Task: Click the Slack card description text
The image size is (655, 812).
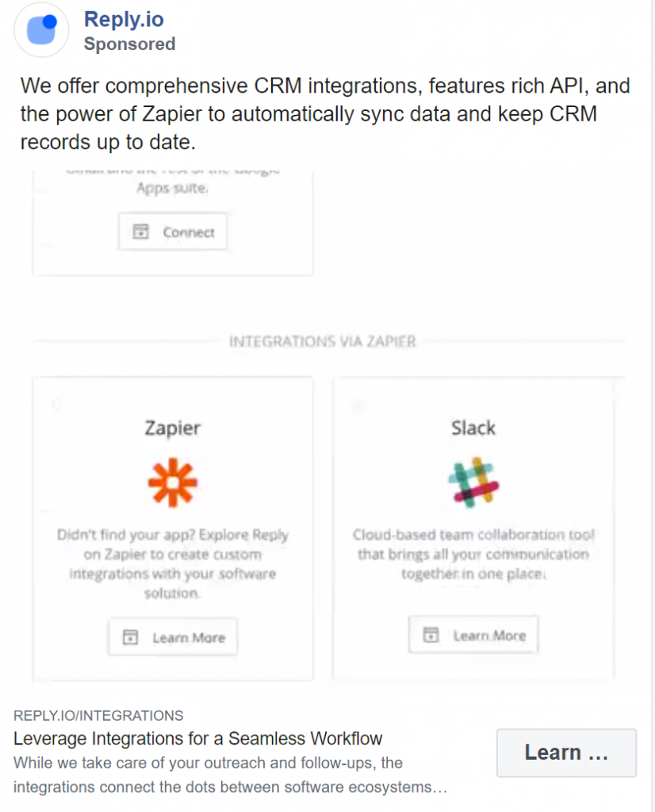Action: pyautogui.click(x=473, y=554)
